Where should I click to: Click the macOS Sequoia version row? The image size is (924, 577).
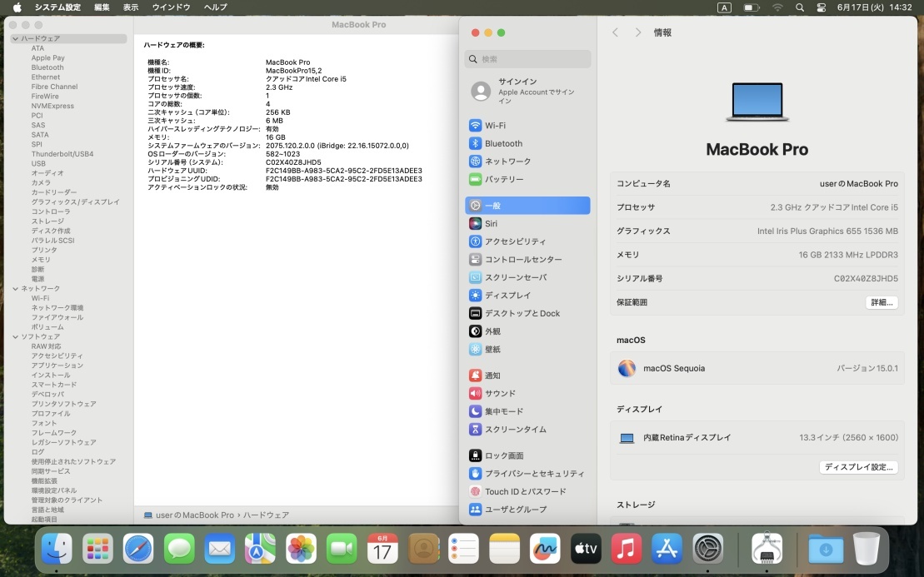click(757, 369)
